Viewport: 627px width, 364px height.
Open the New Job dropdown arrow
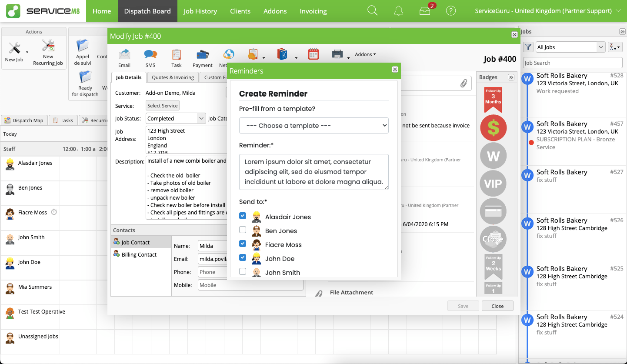tap(27, 52)
